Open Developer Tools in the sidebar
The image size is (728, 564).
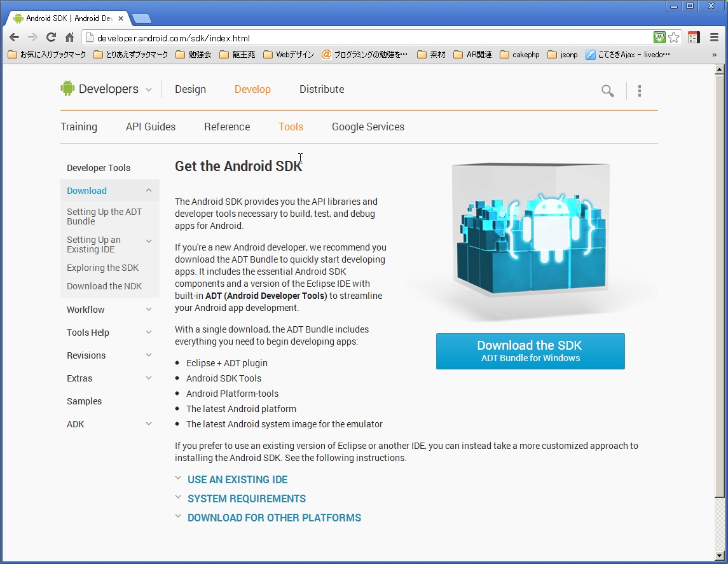click(x=99, y=168)
